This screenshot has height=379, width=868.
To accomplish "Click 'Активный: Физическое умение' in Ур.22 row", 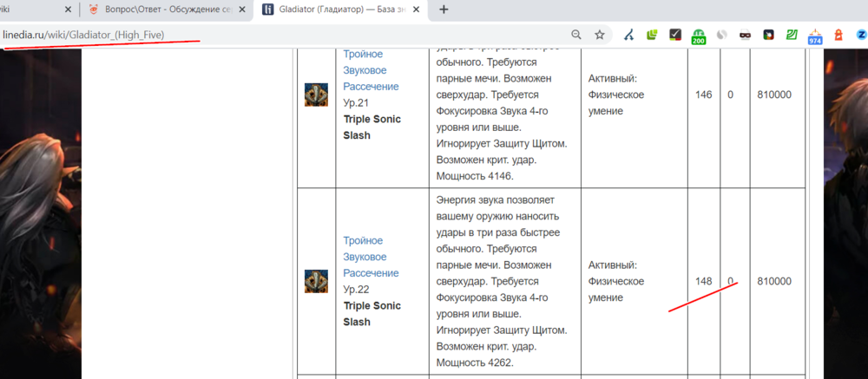I will [x=616, y=281].
